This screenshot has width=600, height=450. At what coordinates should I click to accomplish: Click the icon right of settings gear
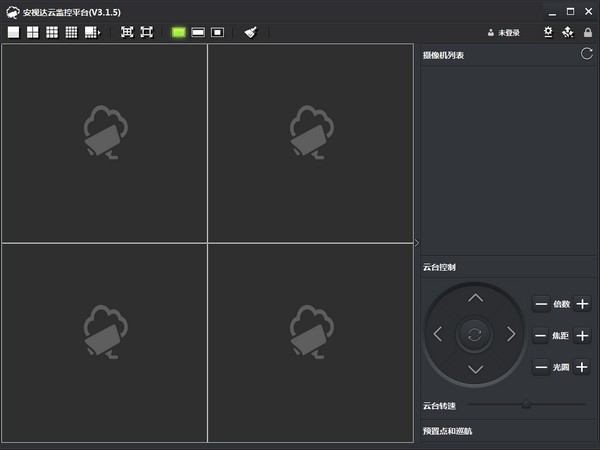click(568, 32)
